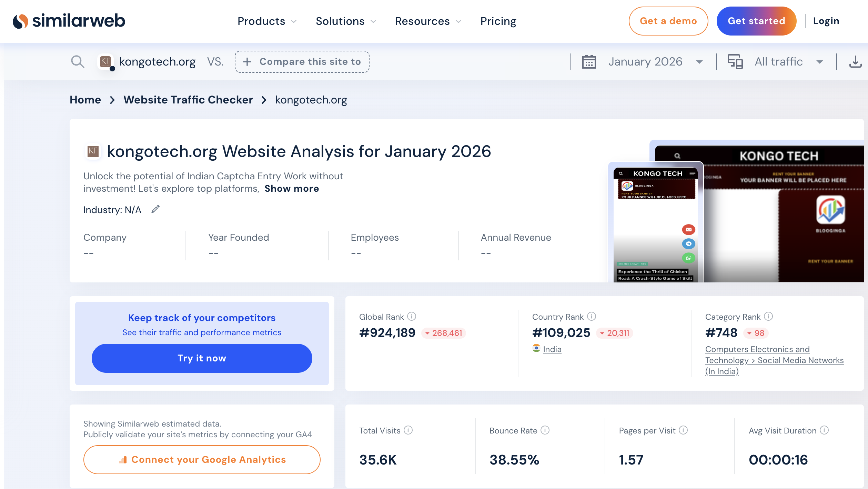868x489 pixels.
Task: Click the Similarweb logo
Action: [69, 21]
